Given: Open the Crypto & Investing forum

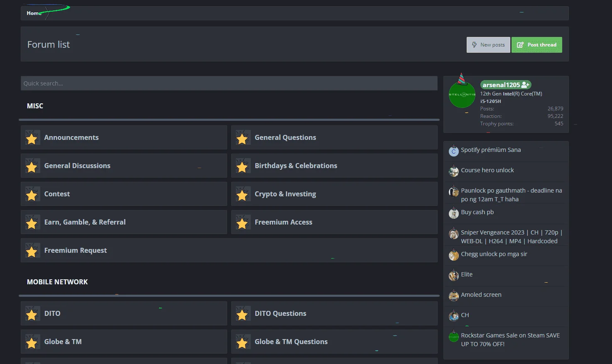Looking at the screenshot, I should click(x=285, y=194).
